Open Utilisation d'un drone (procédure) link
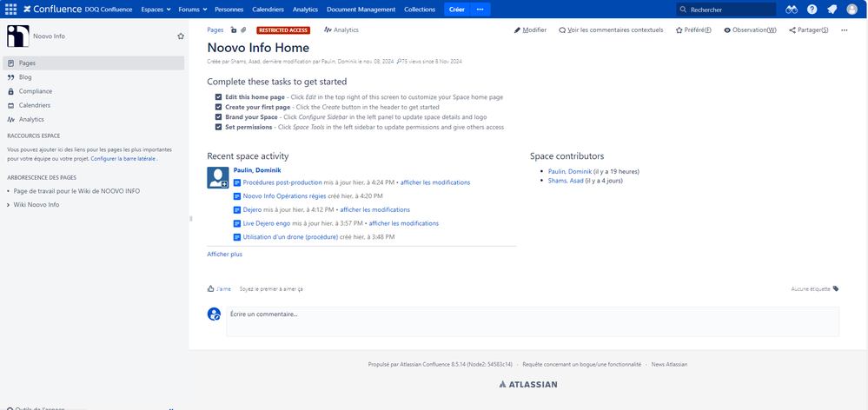This screenshot has height=410, width=868. 290,237
